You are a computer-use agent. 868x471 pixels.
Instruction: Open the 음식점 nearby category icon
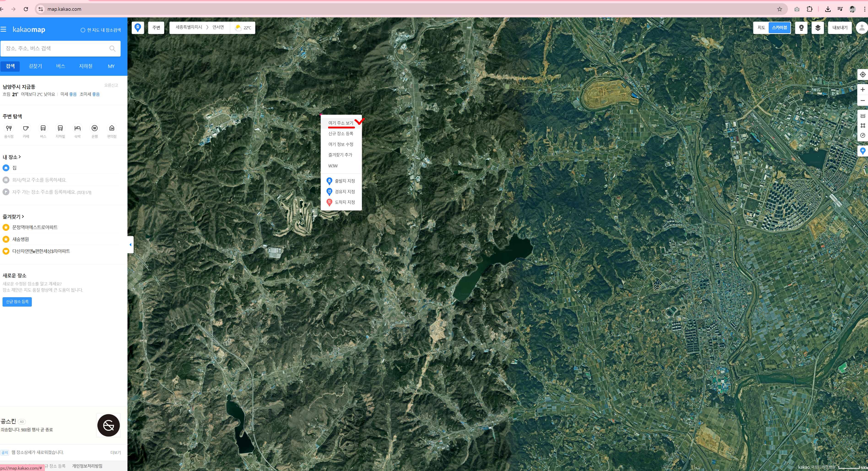pyautogui.click(x=9, y=128)
